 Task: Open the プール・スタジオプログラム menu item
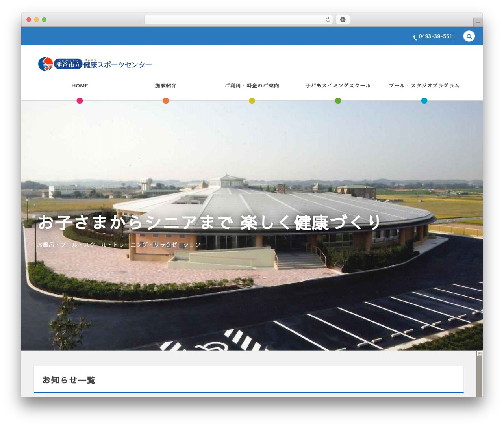pos(424,85)
